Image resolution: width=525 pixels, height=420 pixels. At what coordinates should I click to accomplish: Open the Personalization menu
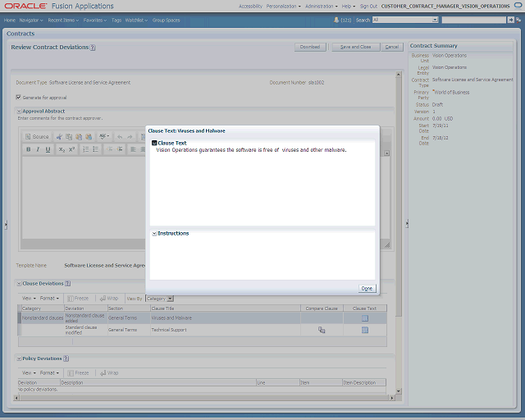click(284, 7)
